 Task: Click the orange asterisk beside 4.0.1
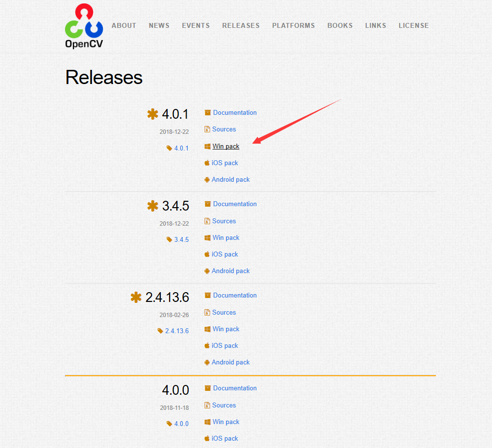point(152,114)
